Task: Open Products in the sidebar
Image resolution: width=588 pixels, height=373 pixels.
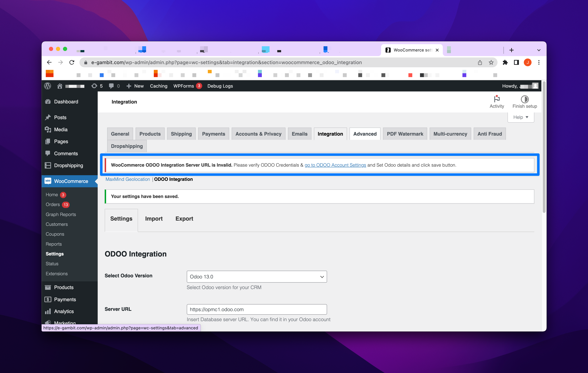Action: [x=63, y=287]
